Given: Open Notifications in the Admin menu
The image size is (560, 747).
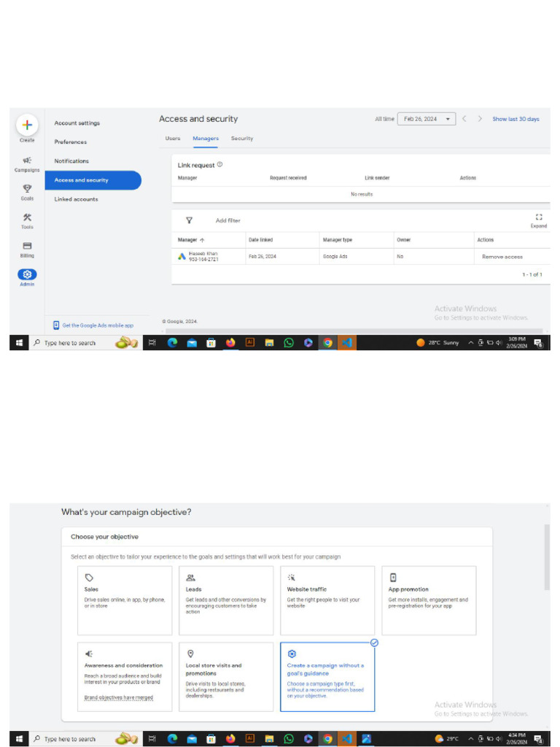Looking at the screenshot, I should (71, 161).
